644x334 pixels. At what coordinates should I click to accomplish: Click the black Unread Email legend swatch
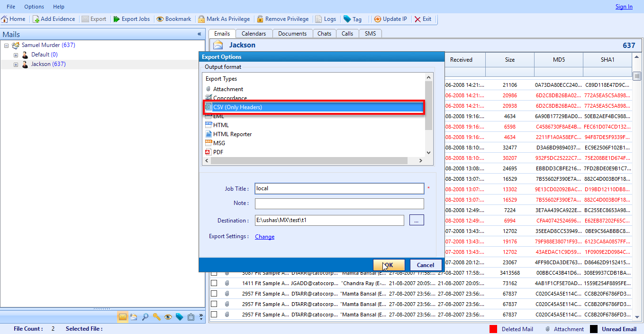click(594, 329)
